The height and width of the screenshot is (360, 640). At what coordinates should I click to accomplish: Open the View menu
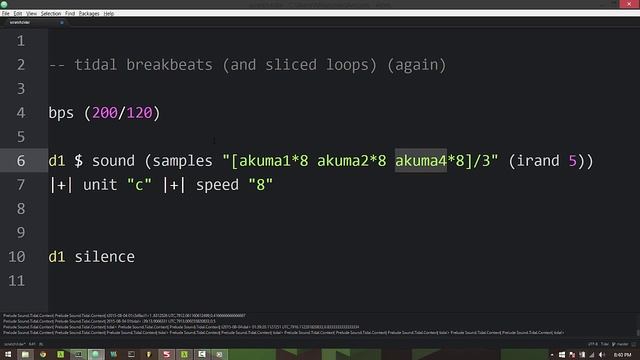click(x=31, y=13)
